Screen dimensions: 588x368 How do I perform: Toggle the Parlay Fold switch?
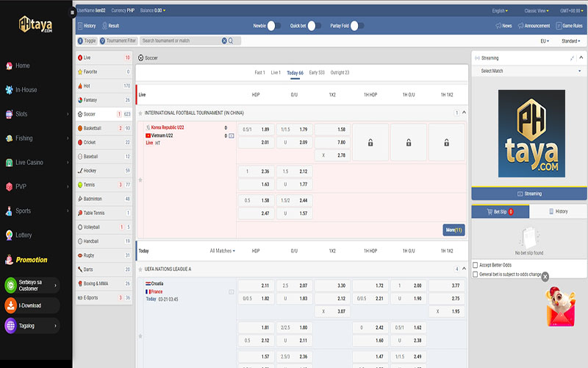[356, 26]
